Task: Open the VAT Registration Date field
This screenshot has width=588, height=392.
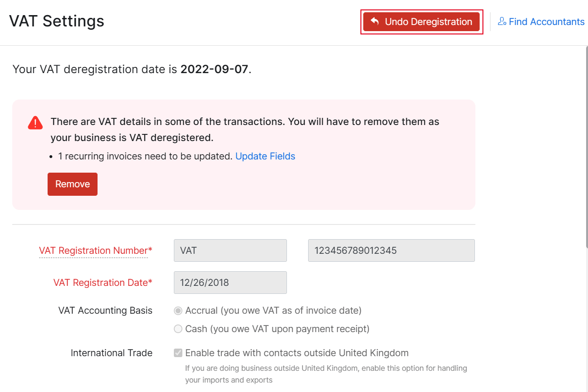Action: click(230, 282)
